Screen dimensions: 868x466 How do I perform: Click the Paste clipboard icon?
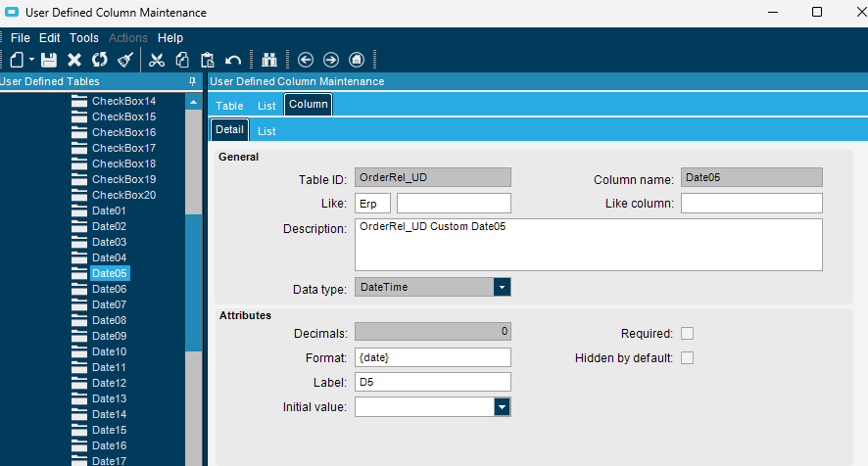pos(208,60)
